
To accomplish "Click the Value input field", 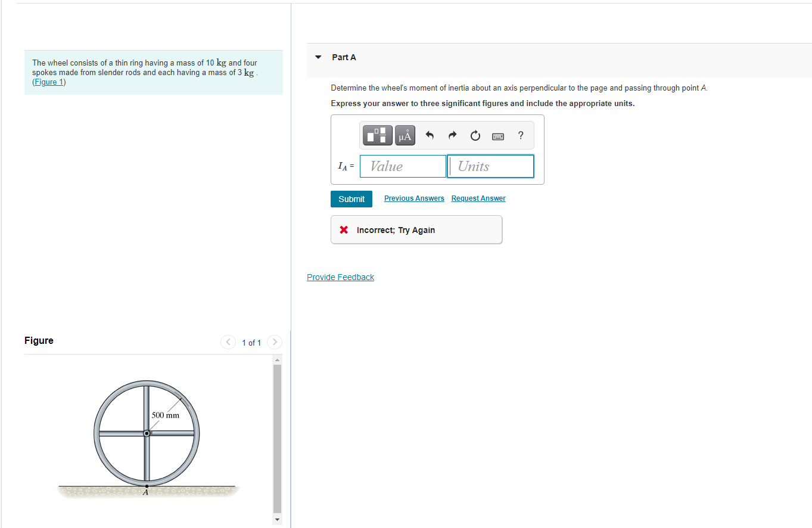I will tap(403, 166).
